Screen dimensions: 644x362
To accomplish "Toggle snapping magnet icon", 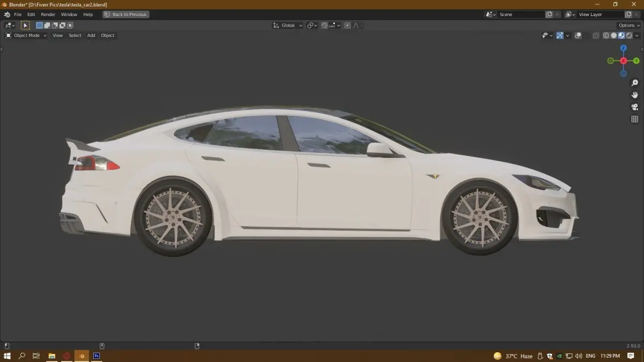I will [x=325, y=25].
